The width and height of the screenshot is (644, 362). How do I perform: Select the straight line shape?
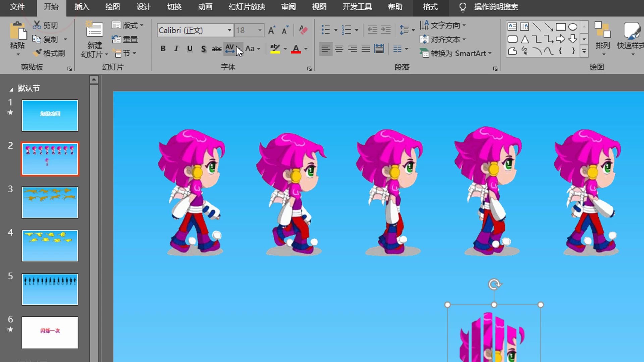coord(537,26)
